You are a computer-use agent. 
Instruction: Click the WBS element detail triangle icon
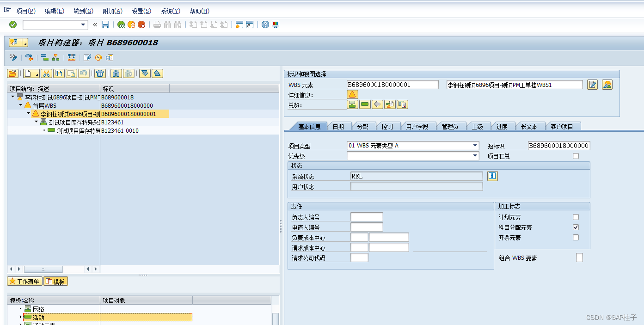[352, 94]
